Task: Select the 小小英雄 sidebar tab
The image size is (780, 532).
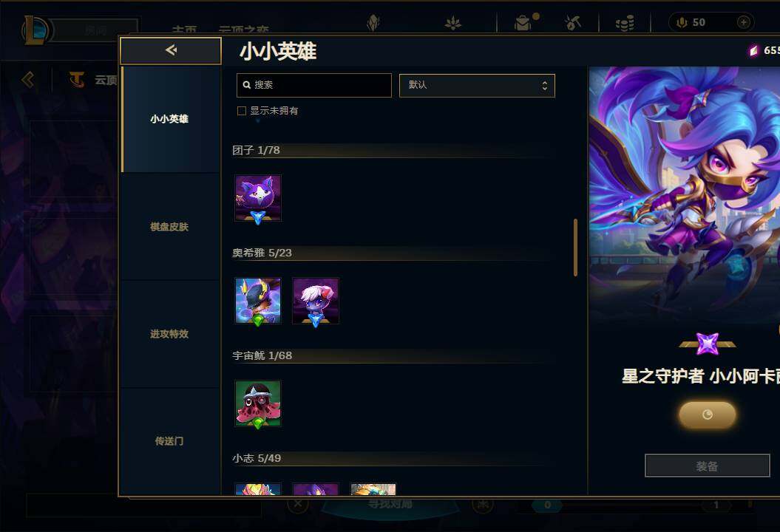Action: 169,119
